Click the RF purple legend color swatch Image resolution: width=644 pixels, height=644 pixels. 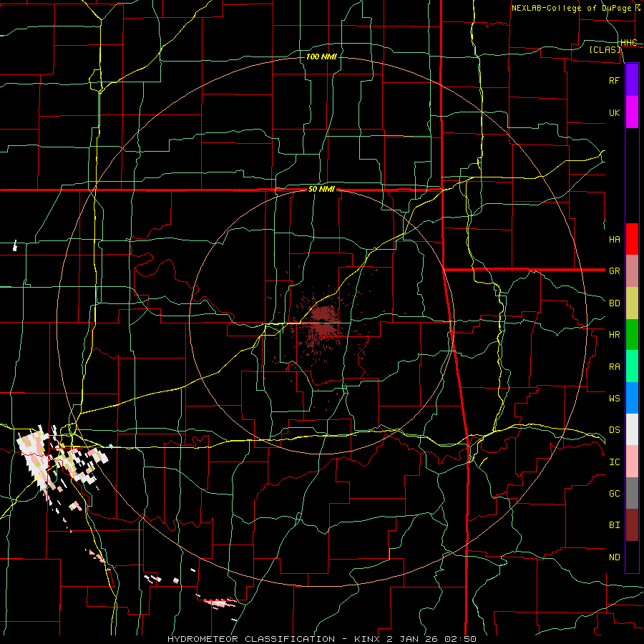point(632,80)
